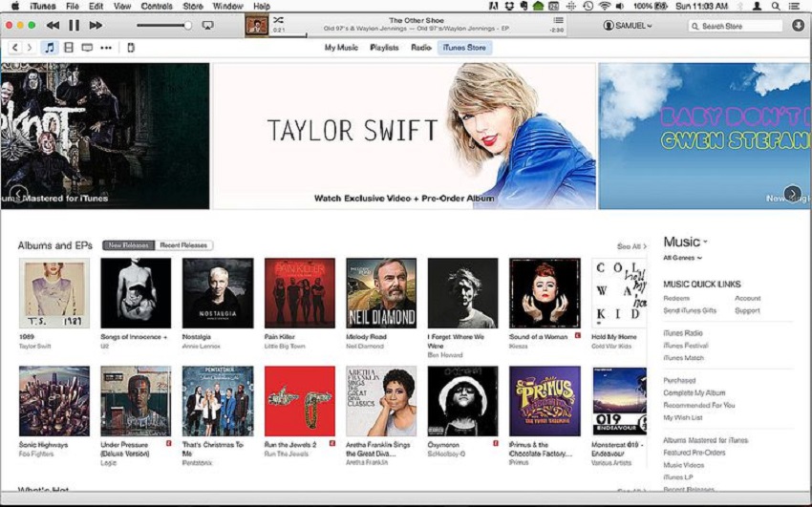Screen dimensions: 812x507
Task: Pause the currently playing song
Action: click(74, 25)
